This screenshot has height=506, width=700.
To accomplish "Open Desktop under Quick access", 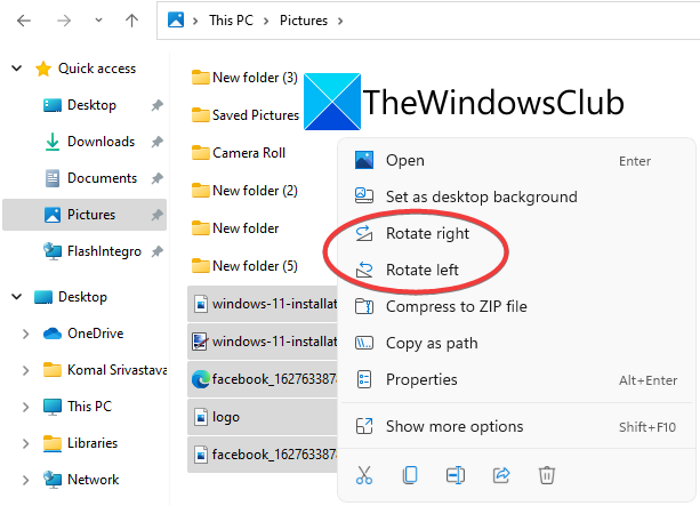I will [92, 105].
